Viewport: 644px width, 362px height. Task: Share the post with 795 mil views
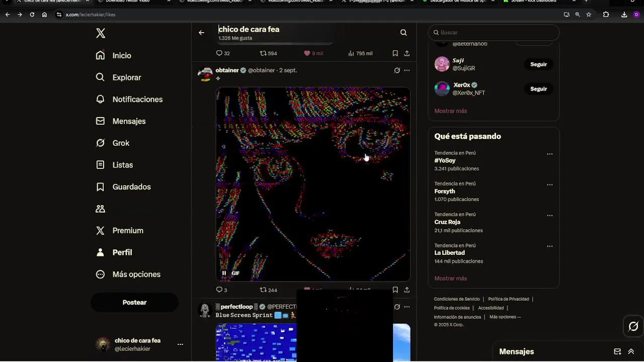[407, 53]
